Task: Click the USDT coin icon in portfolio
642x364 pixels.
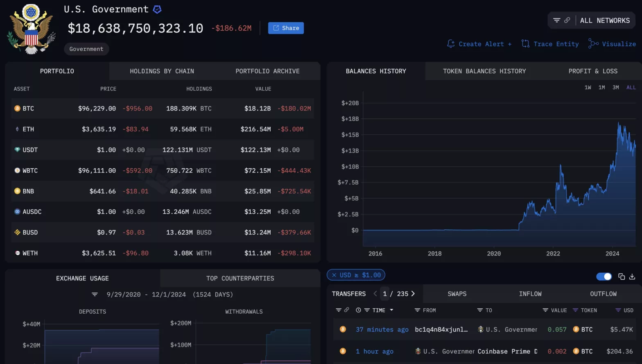Action: click(x=17, y=150)
